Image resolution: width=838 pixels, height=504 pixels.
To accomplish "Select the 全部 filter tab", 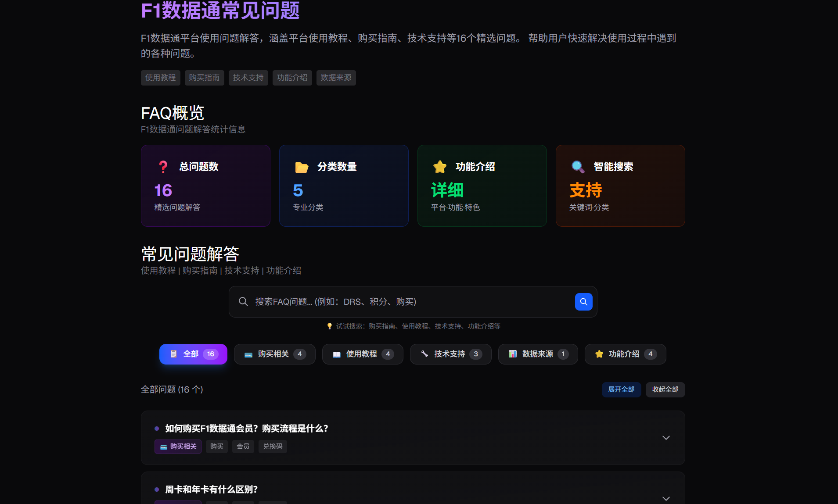I will [193, 354].
